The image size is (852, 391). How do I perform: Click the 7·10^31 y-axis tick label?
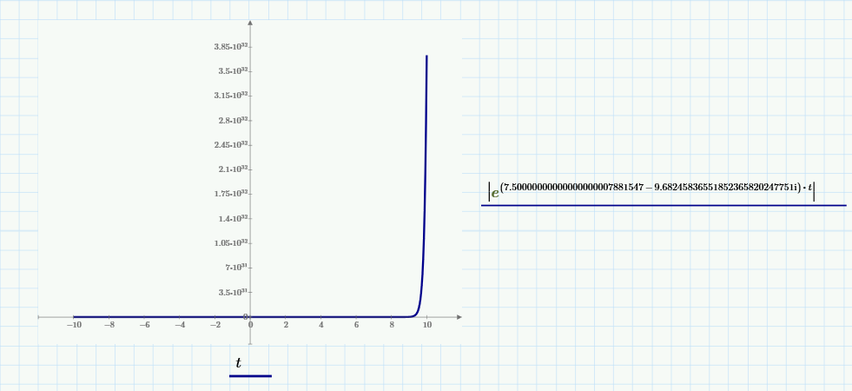tap(237, 267)
